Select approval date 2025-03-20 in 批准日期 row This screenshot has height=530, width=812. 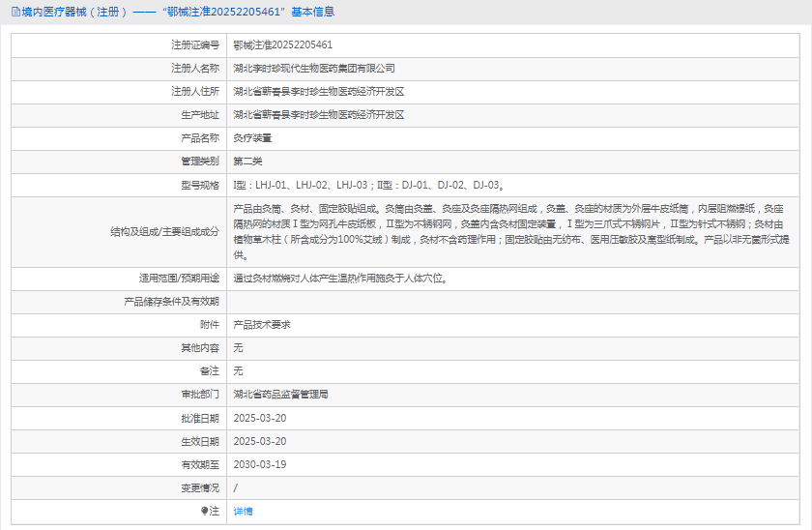[260, 418]
